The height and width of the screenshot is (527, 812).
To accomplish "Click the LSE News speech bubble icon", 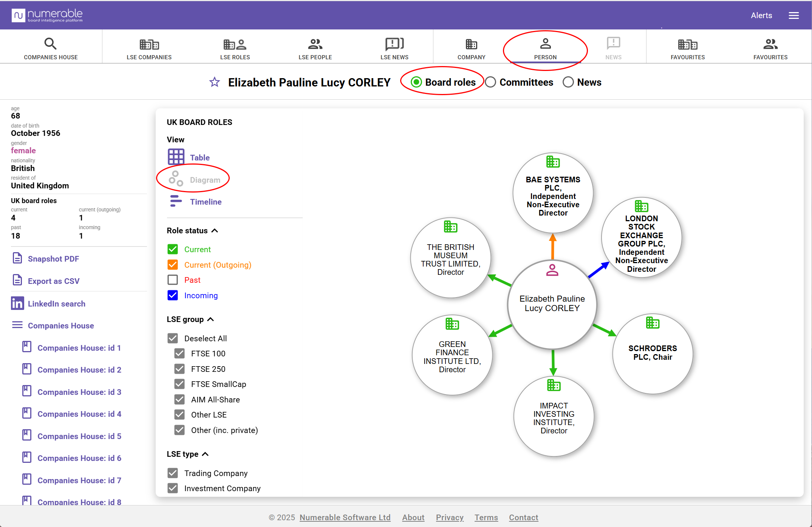I will pyautogui.click(x=394, y=44).
